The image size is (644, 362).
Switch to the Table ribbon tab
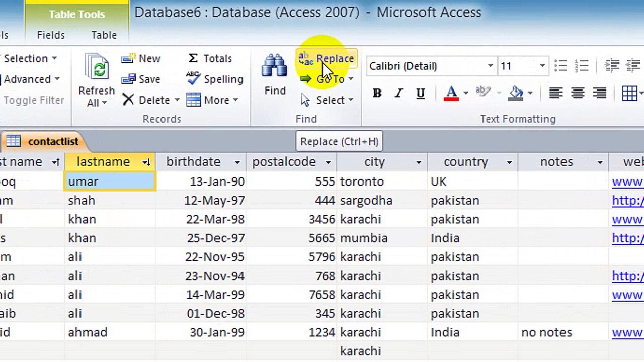pyautogui.click(x=104, y=35)
